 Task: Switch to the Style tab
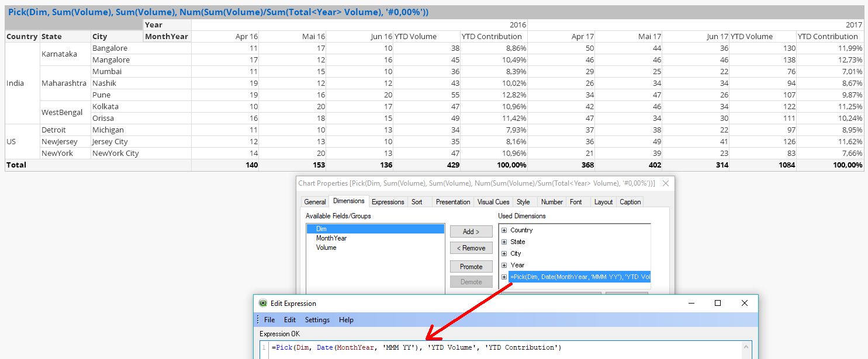(x=523, y=202)
